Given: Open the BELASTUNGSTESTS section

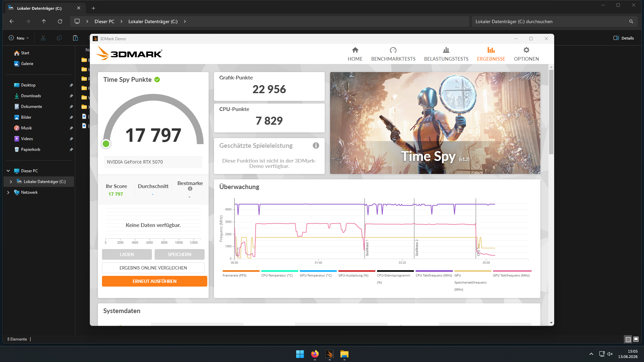Looking at the screenshot, I should click(x=446, y=54).
